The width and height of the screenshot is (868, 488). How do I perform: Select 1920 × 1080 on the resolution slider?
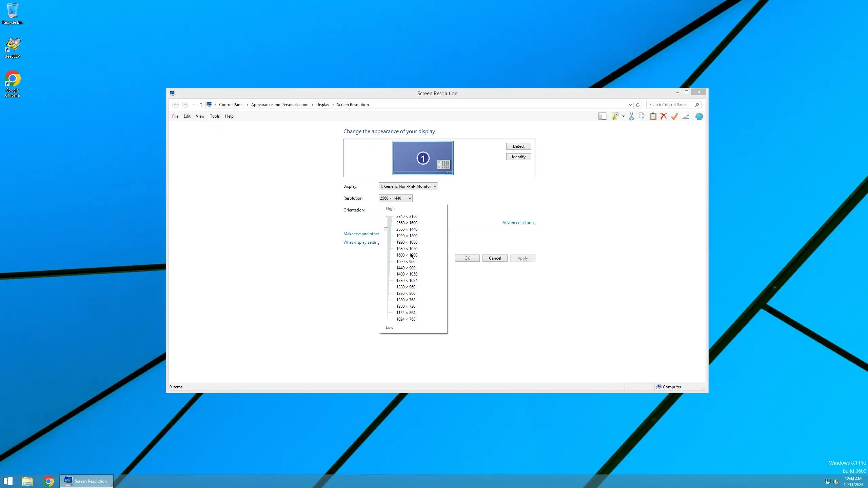pos(407,242)
